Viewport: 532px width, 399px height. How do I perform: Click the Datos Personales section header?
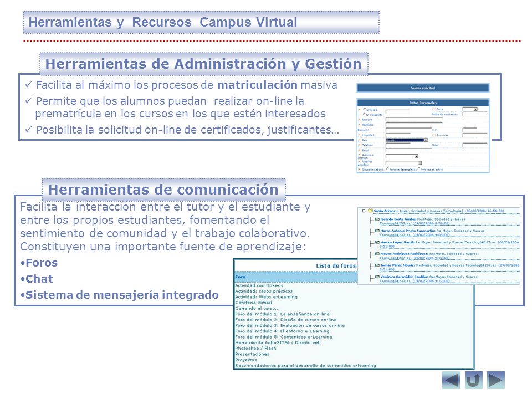[423, 103]
